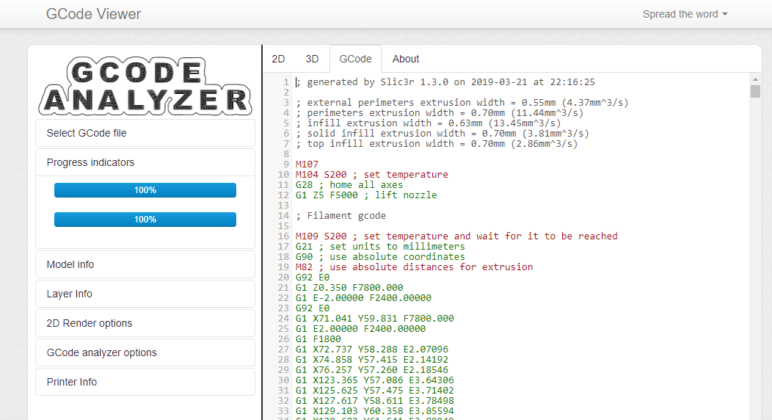Switch to the 3D tab
772x420 pixels.
312,59
